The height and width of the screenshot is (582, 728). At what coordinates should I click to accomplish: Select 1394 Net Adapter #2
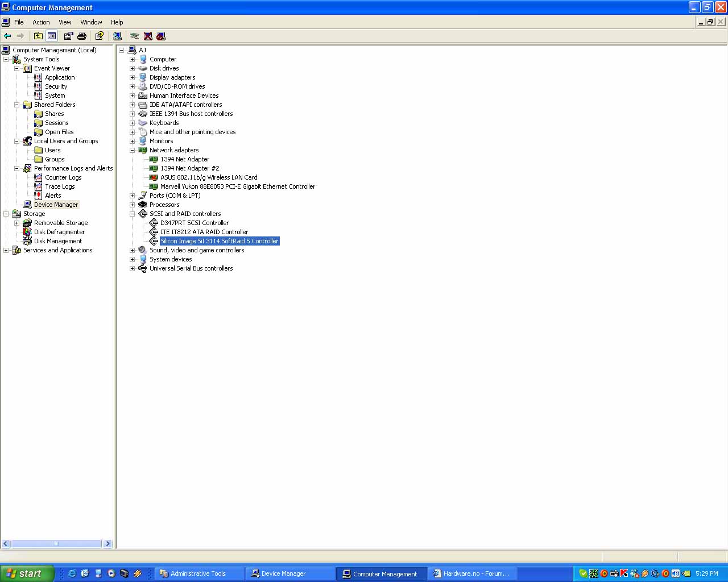point(189,168)
